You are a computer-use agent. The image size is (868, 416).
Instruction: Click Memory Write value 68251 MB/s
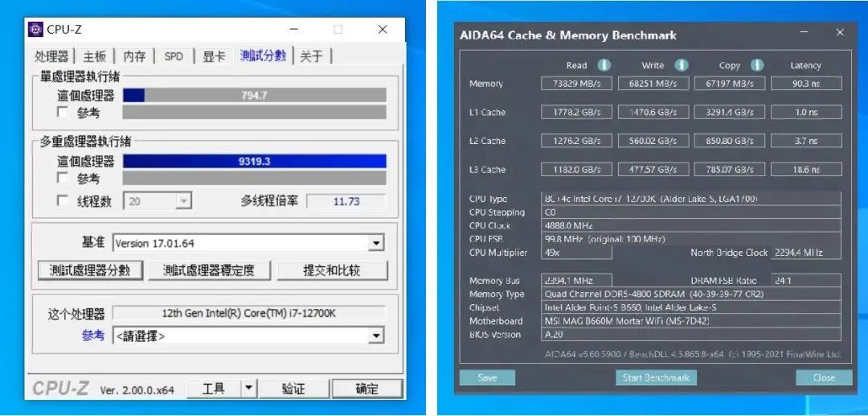653,84
